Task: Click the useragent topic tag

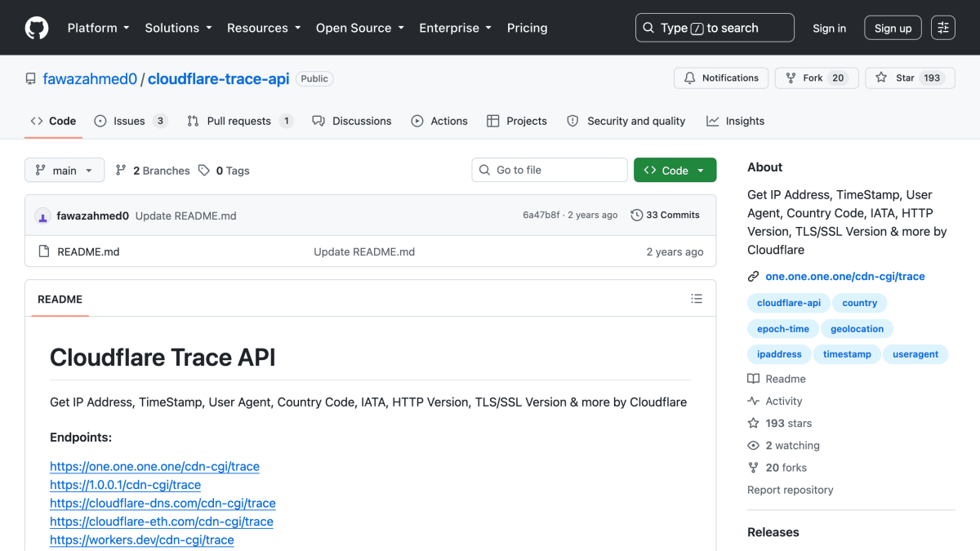Action: [915, 354]
